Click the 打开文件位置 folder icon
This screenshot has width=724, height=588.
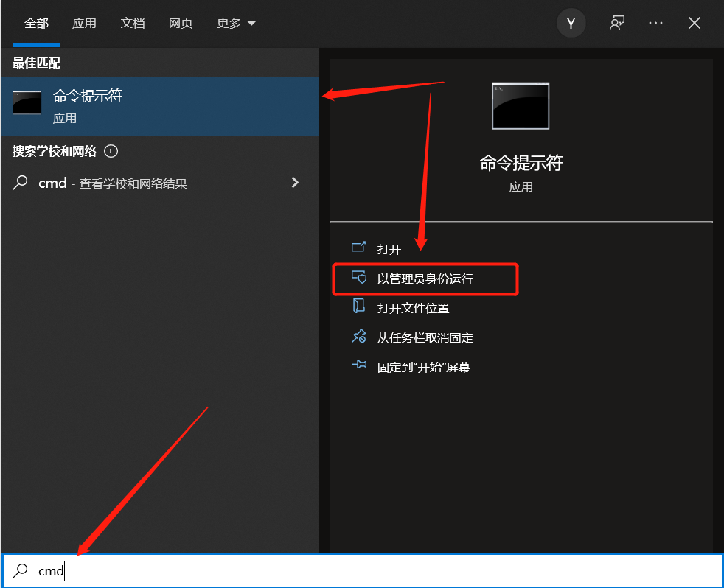(x=359, y=307)
